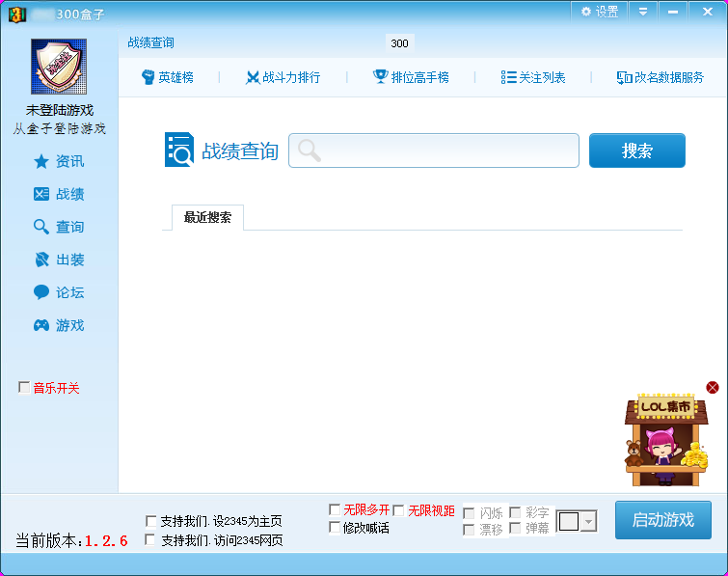Close the 300盒子 window
728x576 pixels.
(x=708, y=12)
